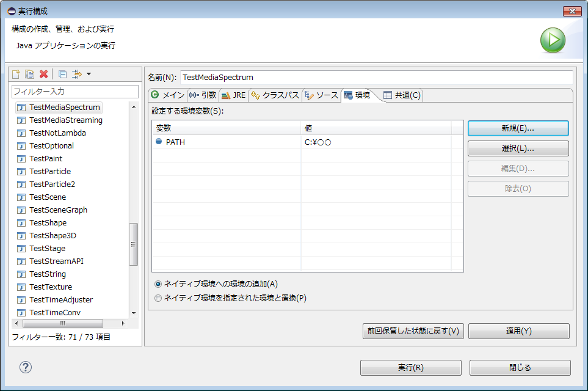Image resolution: width=588 pixels, height=391 pixels.
Task: Click the new launch configuration icon
Action: 16,74
